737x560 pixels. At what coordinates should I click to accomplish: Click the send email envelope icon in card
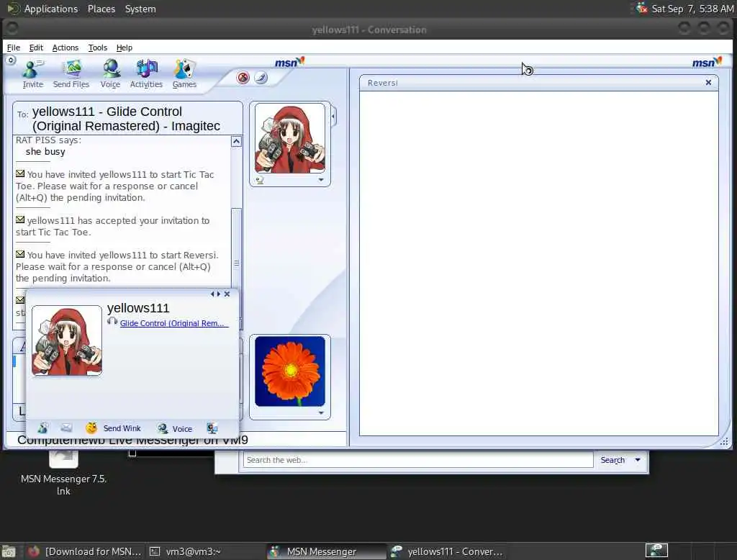66,428
